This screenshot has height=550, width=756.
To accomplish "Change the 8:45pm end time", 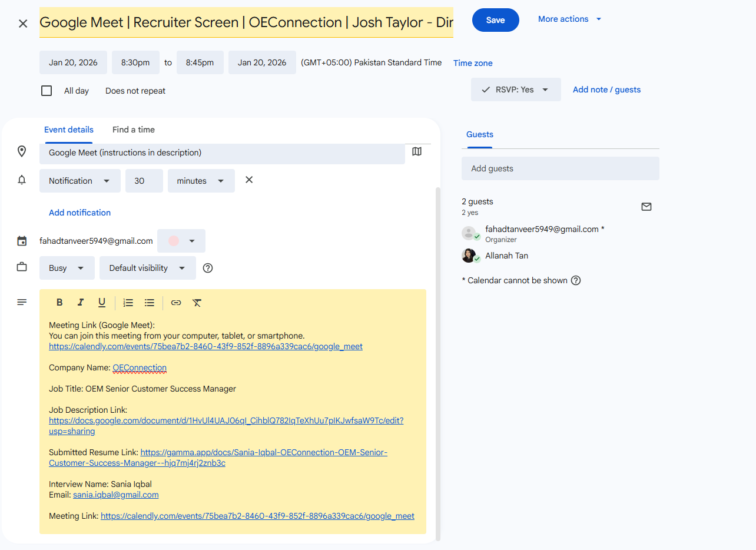I will pos(200,62).
